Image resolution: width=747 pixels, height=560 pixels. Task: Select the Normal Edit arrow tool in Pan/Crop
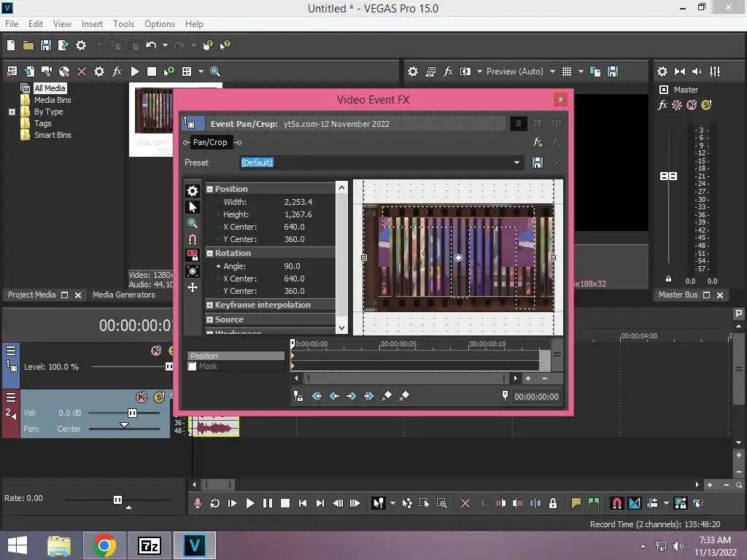click(x=193, y=207)
